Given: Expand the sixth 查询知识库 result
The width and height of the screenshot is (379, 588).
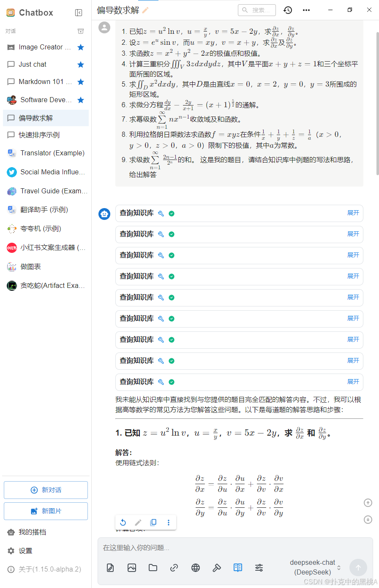Looking at the screenshot, I should (x=353, y=319).
